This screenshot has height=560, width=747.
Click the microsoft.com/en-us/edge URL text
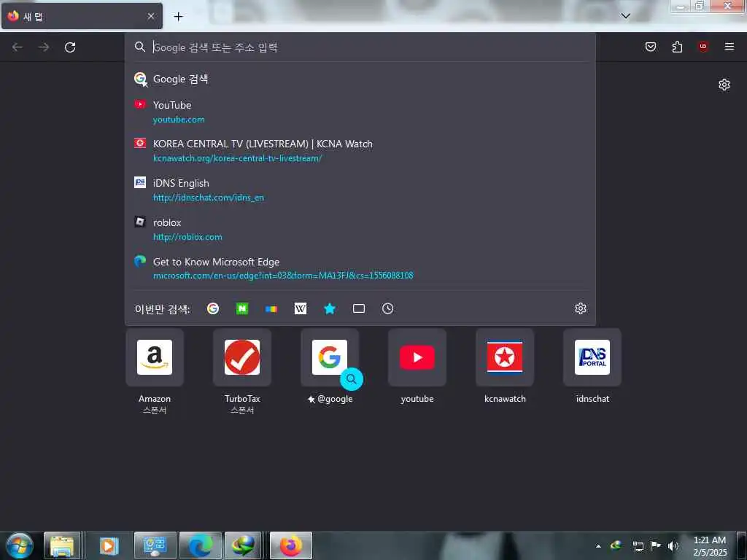(x=283, y=276)
